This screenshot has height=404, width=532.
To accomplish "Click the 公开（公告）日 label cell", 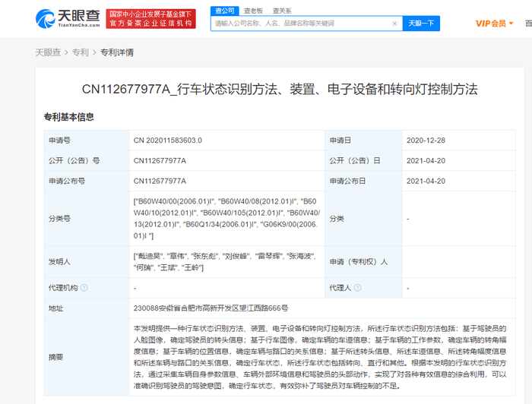I will [364, 161].
